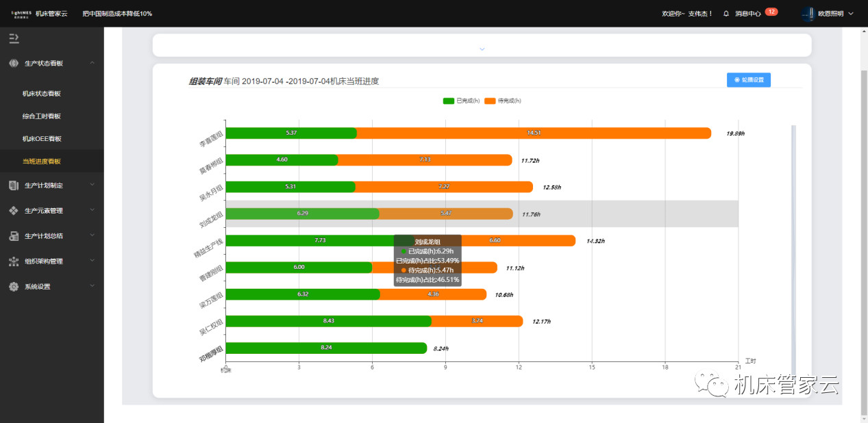Collapse the sidebar with the hamburger icon

[x=14, y=38]
